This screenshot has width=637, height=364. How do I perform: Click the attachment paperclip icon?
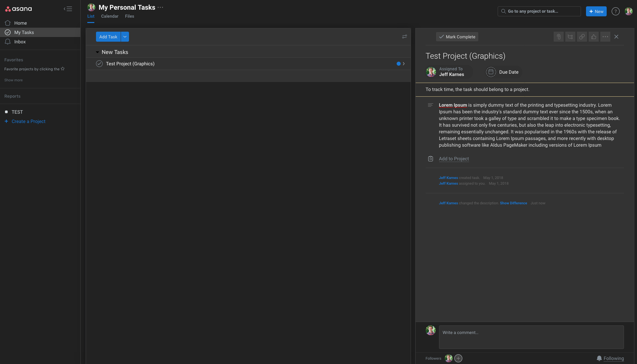pos(559,37)
